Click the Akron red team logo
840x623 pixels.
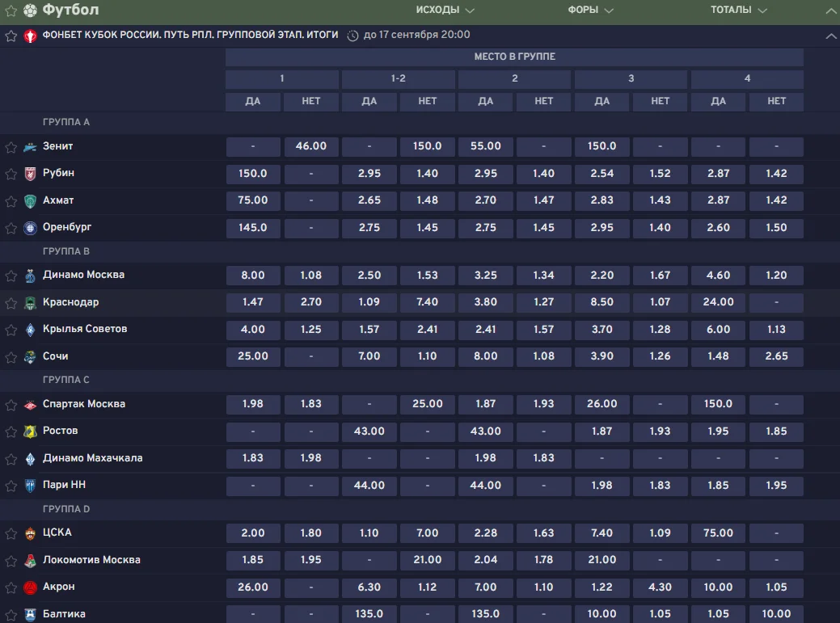coord(31,587)
